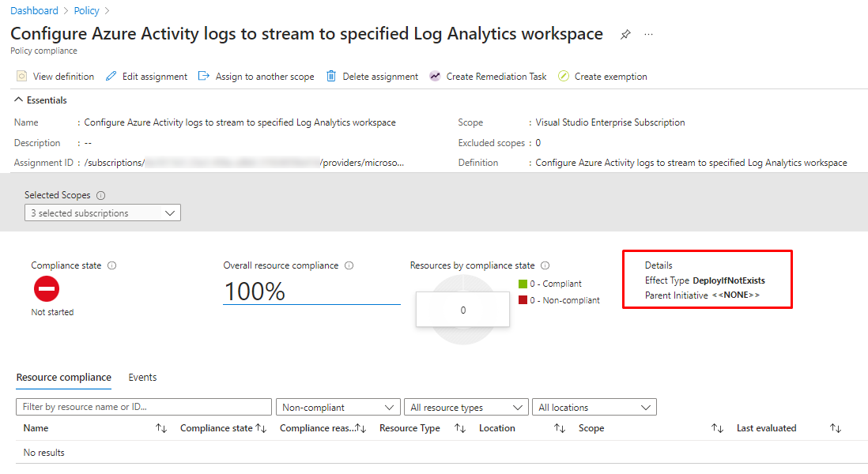Select Assign to another scope
Image resolution: width=868 pixels, height=474 pixels.
coord(256,77)
